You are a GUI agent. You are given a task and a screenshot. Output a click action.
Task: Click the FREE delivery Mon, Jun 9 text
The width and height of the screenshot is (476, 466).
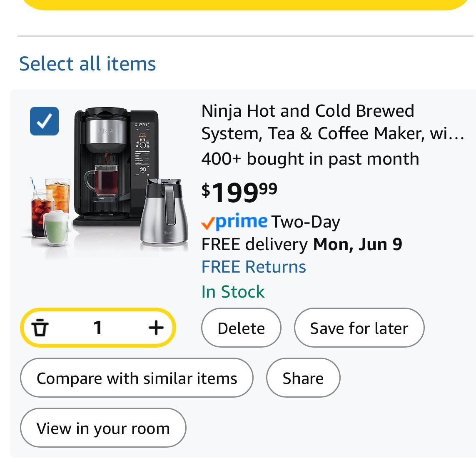click(302, 244)
